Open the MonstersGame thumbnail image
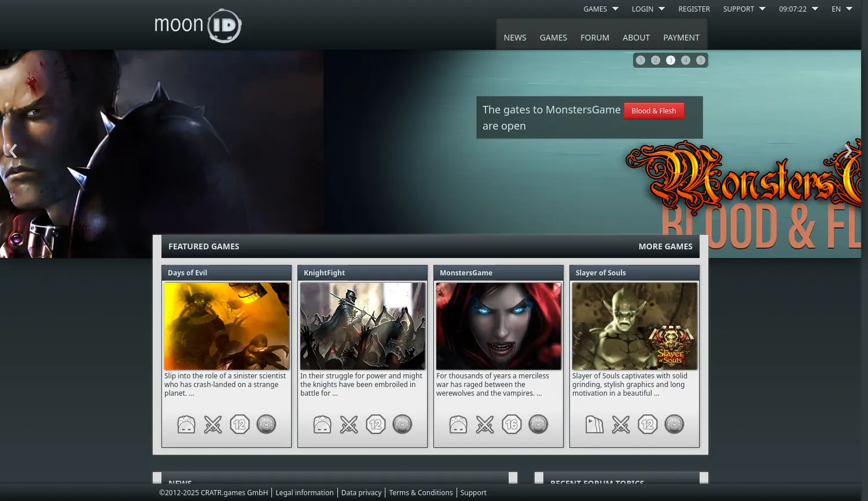The height and width of the screenshot is (501, 868). tap(498, 326)
